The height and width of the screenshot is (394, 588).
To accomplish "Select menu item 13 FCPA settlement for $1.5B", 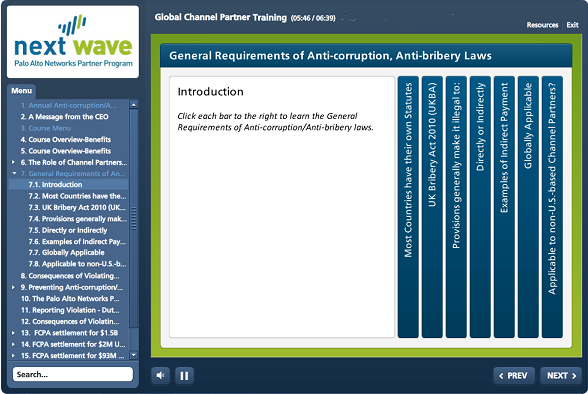I will coord(69,333).
